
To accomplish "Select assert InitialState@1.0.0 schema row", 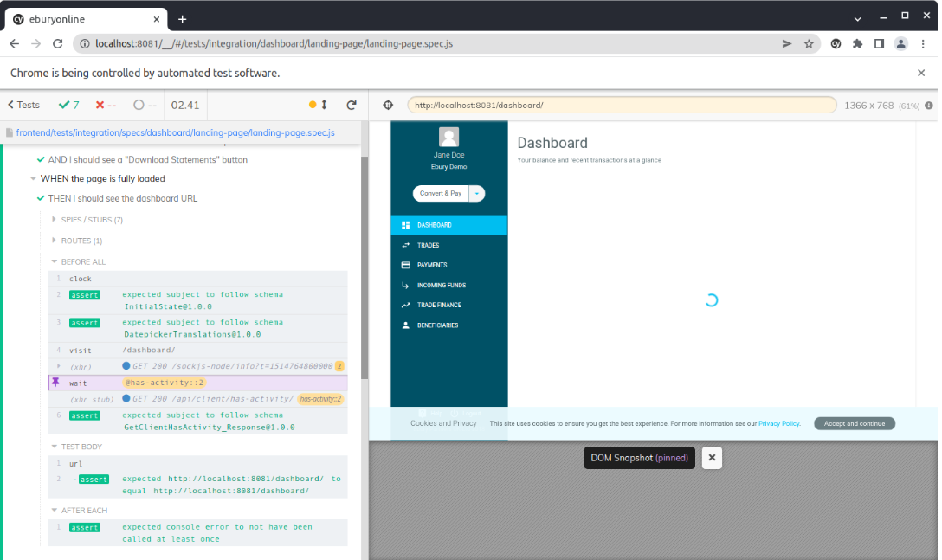I will (197, 300).
